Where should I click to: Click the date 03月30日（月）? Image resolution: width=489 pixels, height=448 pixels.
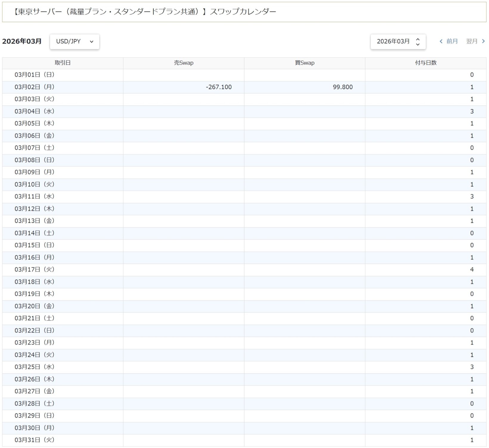(x=35, y=428)
